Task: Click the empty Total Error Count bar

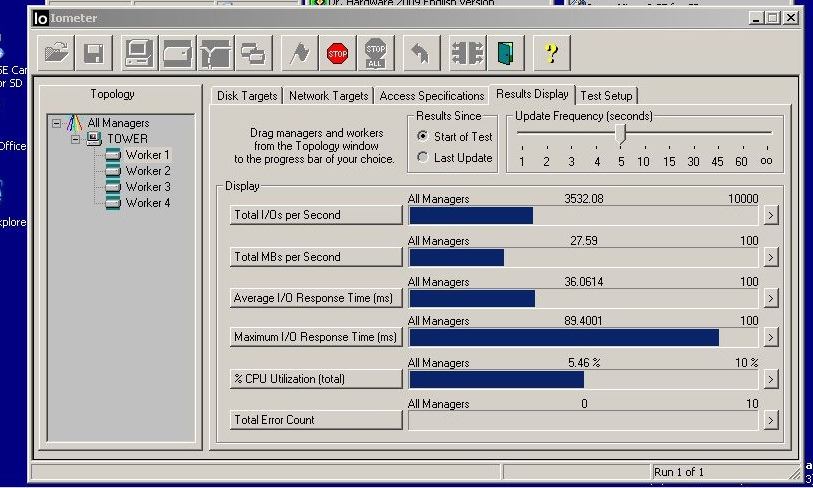Action: coord(583,421)
